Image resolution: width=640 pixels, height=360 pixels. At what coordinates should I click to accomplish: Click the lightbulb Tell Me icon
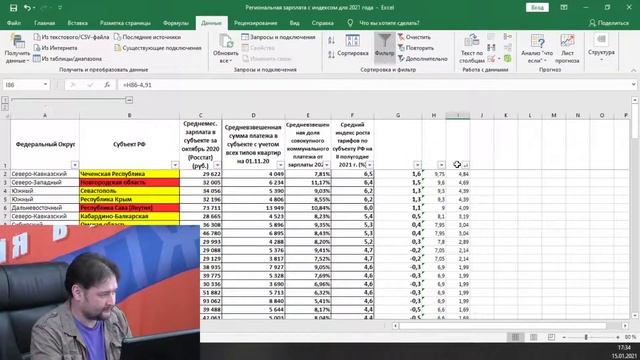[x=350, y=23]
